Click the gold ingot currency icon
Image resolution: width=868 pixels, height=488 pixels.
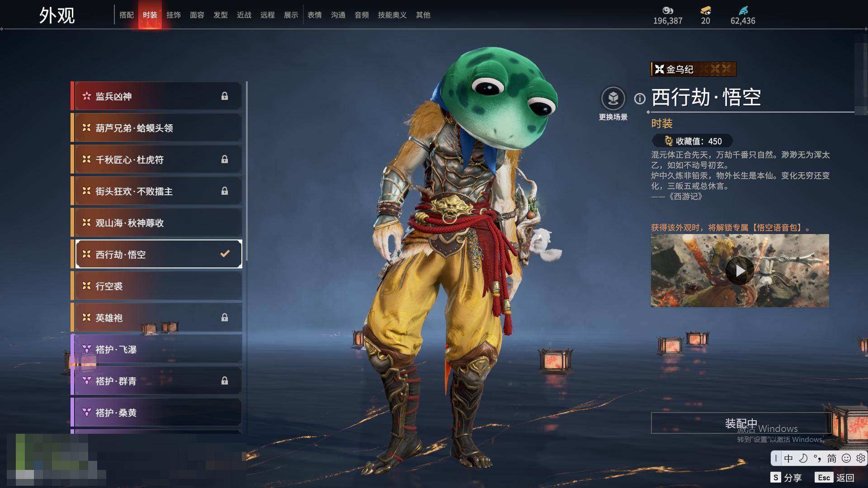coord(706,10)
